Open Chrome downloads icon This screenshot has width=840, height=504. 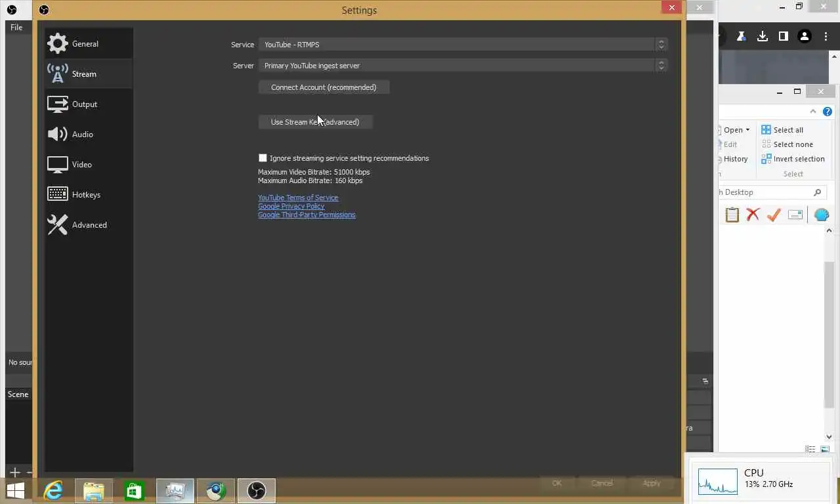click(762, 37)
